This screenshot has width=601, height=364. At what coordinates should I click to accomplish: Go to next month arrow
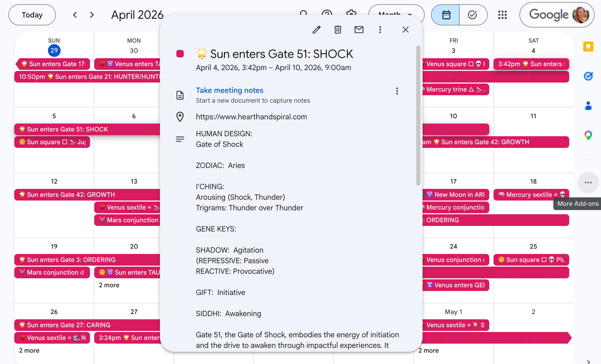point(92,15)
